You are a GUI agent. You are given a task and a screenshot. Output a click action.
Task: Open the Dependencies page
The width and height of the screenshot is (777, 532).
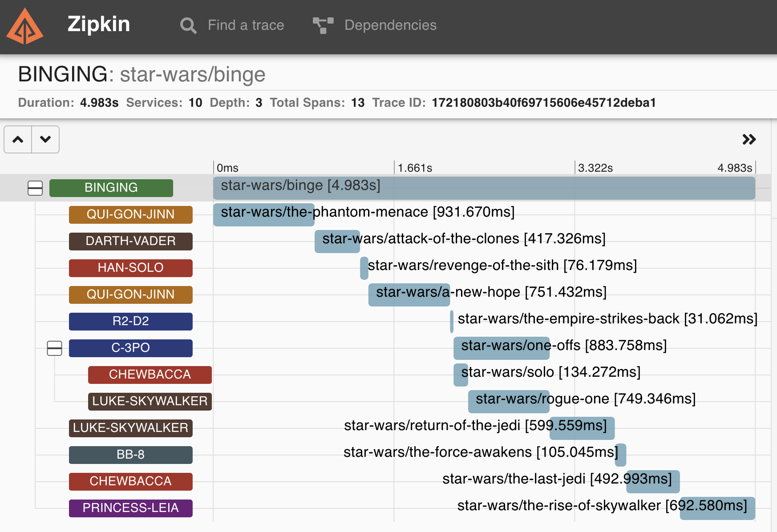pyautogui.click(x=390, y=25)
